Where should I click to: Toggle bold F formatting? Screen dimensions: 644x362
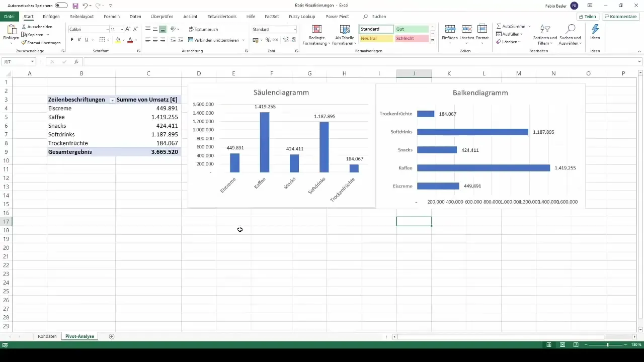[x=72, y=40]
